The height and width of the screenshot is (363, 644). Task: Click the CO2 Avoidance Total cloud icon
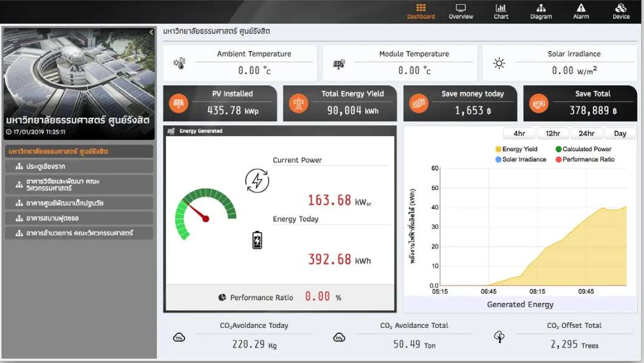339,338
